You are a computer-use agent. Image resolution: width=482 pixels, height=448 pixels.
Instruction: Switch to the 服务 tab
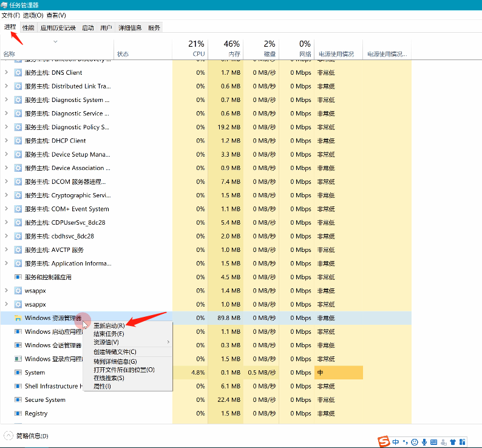click(154, 28)
